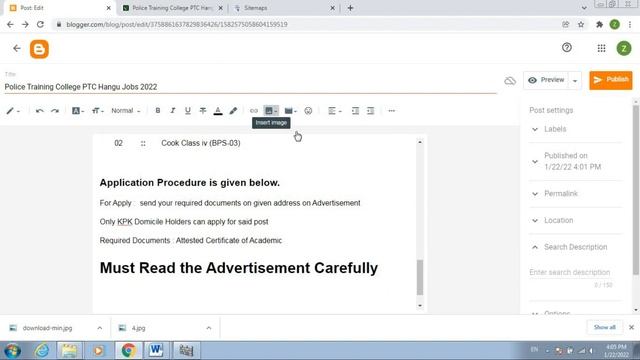640x360 pixels.
Task: Preview the post
Action: point(546,80)
